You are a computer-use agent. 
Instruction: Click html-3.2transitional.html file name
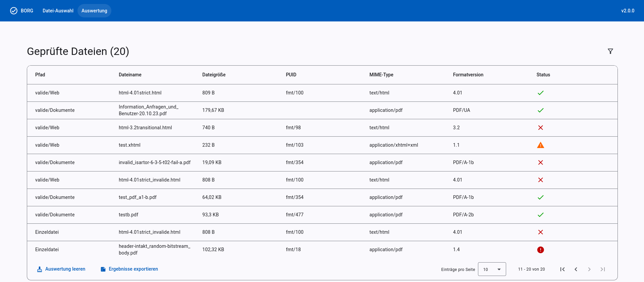(x=145, y=128)
